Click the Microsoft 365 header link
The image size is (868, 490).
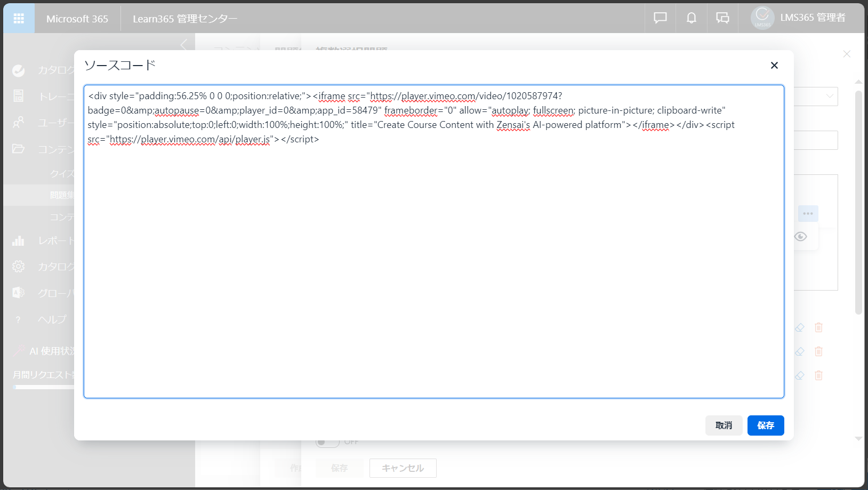(x=77, y=19)
